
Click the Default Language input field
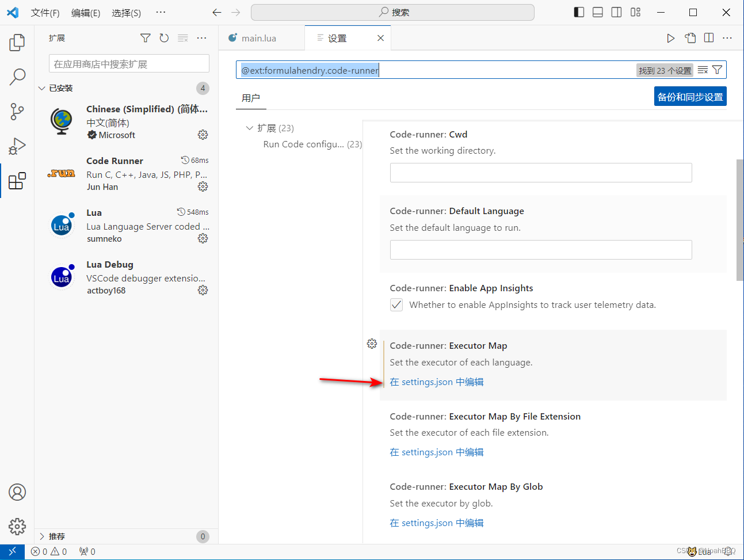click(541, 250)
